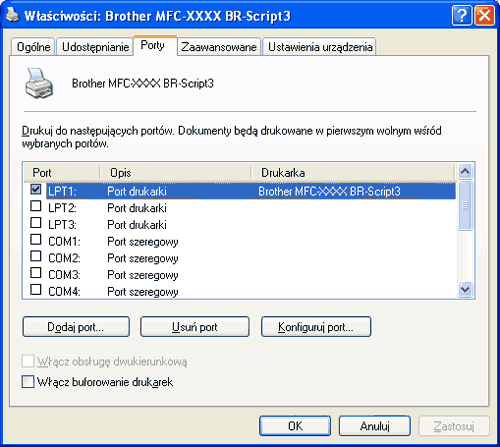500x447 pixels.
Task: Check the LPT2 port checkbox
Action: (x=36, y=206)
